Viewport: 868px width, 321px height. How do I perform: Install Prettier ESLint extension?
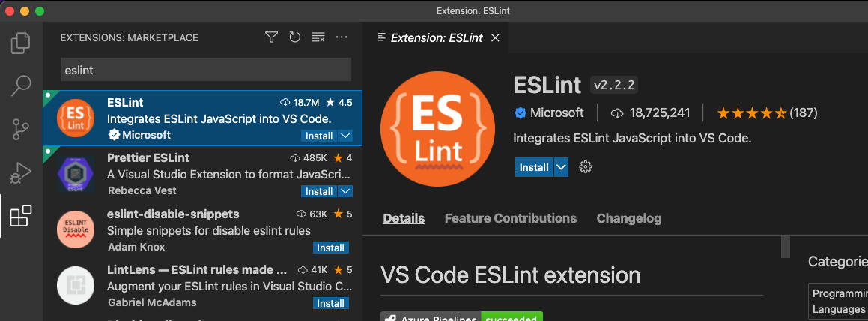[x=319, y=191]
